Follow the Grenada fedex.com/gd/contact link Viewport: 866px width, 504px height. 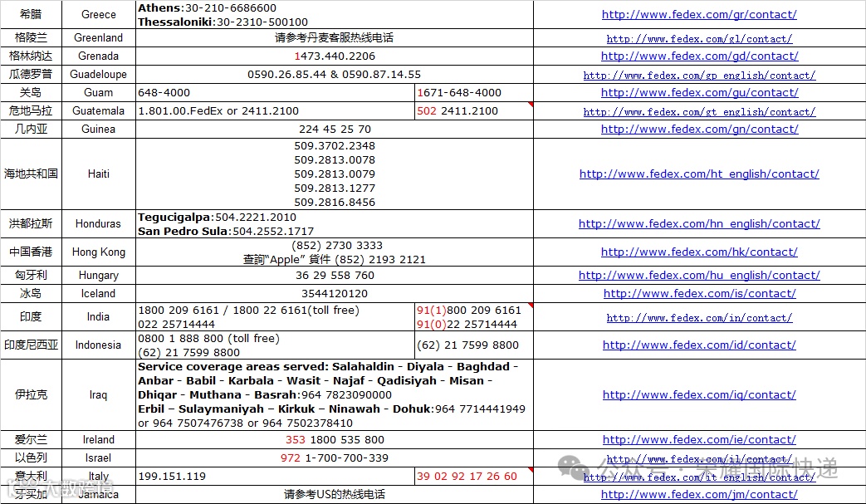pyautogui.click(x=699, y=56)
